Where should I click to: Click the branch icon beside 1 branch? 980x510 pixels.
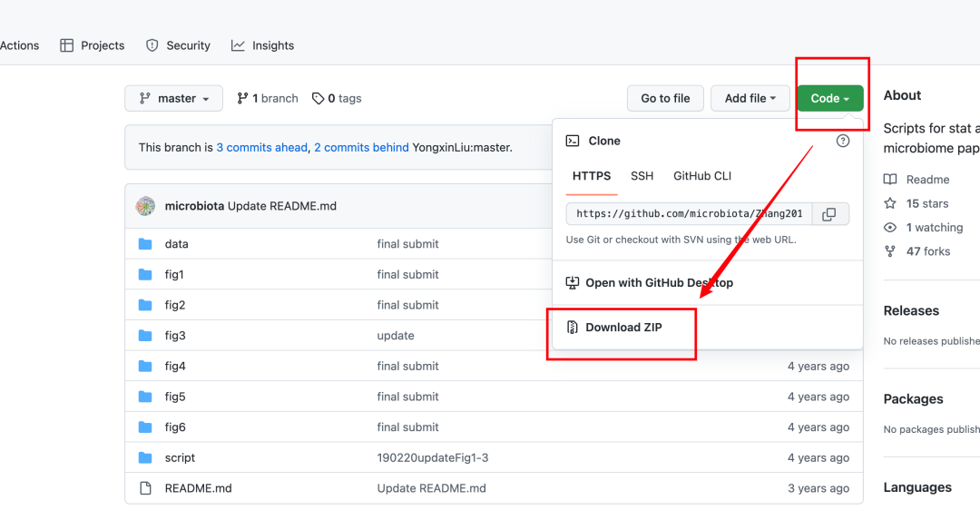(242, 98)
